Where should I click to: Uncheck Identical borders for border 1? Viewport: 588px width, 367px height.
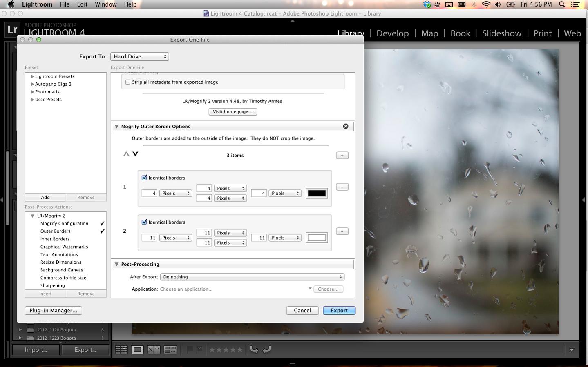(144, 178)
